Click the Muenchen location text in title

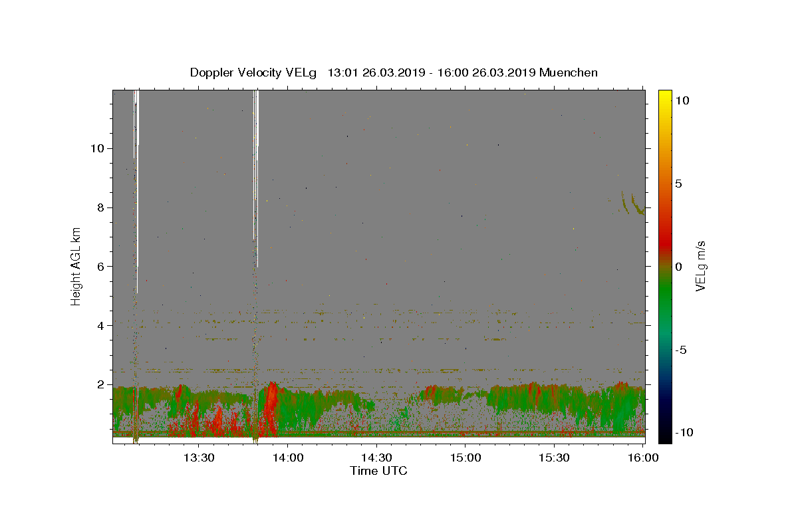point(569,72)
